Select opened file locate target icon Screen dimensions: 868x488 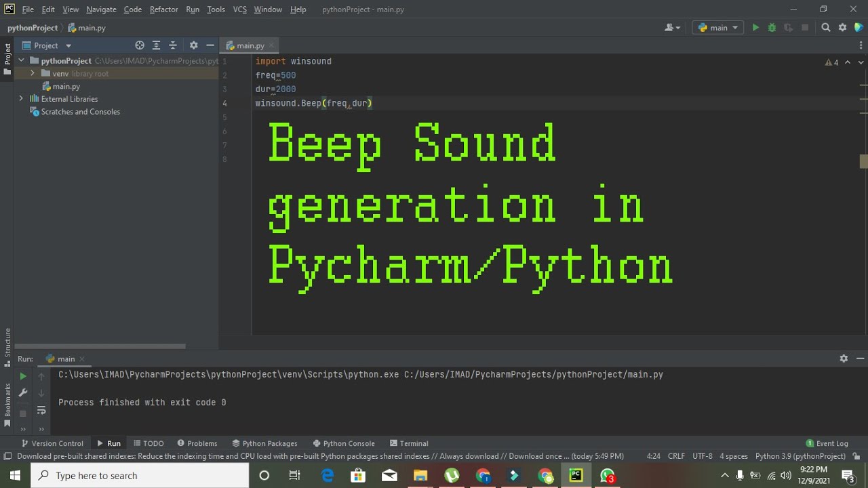tap(140, 45)
